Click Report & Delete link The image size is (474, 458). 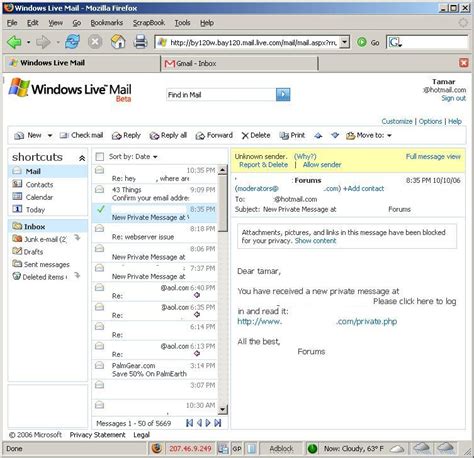click(263, 165)
